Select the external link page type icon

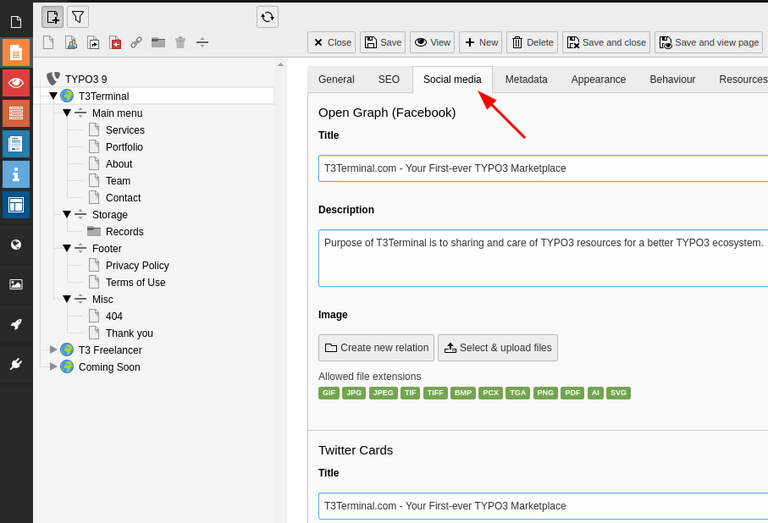click(x=136, y=42)
